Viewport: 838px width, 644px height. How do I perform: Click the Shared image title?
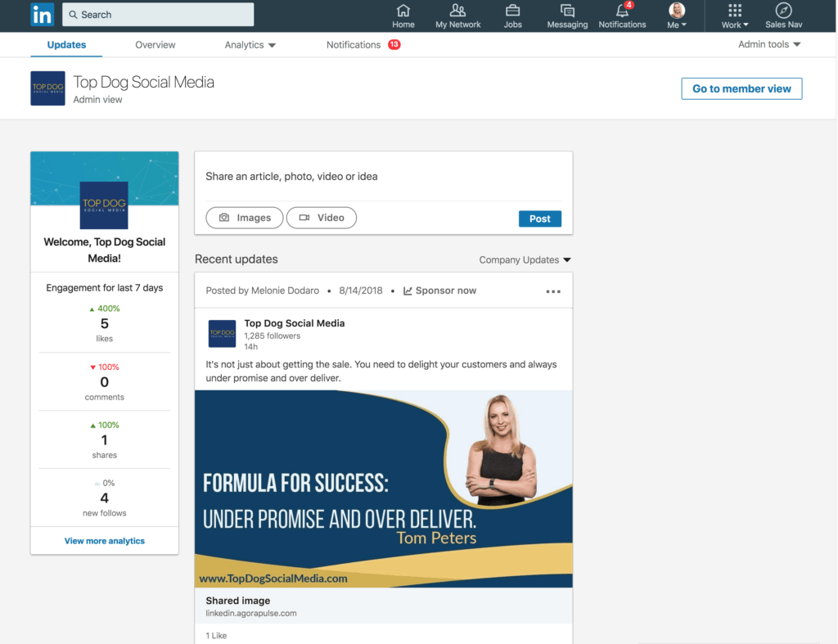pos(238,601)
